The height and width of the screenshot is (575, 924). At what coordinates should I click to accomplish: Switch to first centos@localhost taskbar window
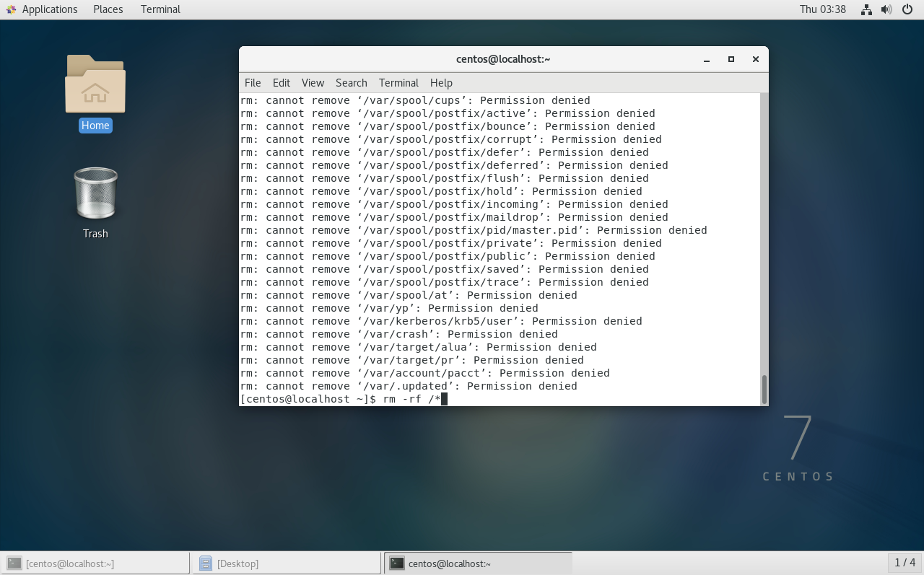tap(95, 563)
